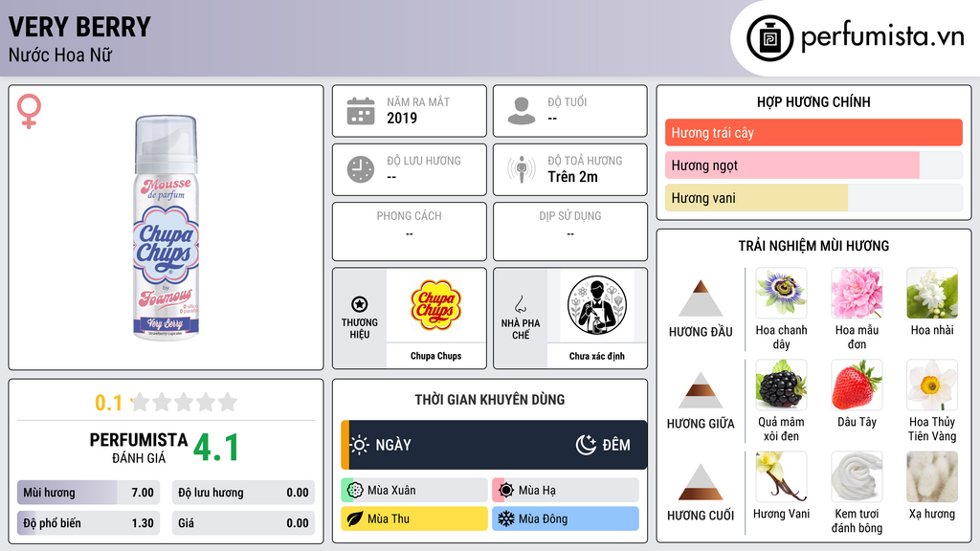The width and height of the screenshot is (980, 551).
Task: Click the Giá 0.00 rating bar
Action: [x=243, y=523]
